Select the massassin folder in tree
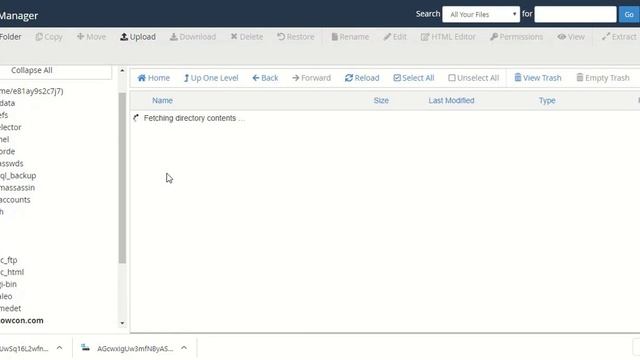Viewport: 640px width, 360px height. pyautogui.click(x=18, y=188)
